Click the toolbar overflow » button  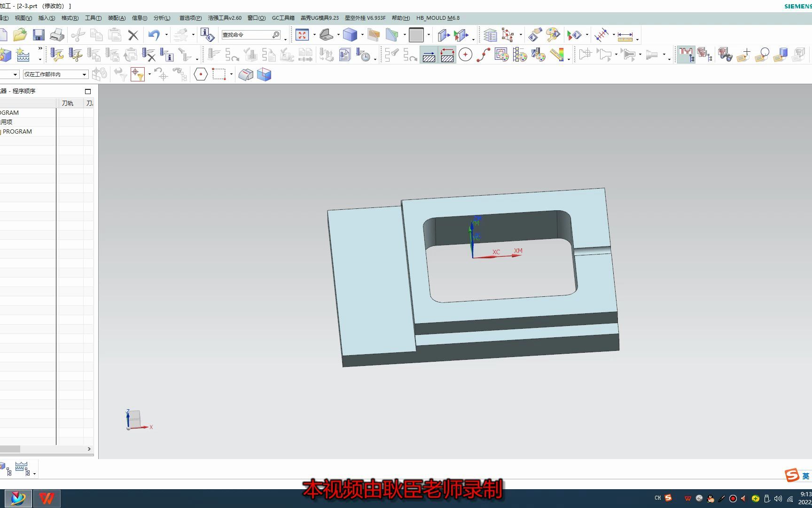(x=40, y=48)
